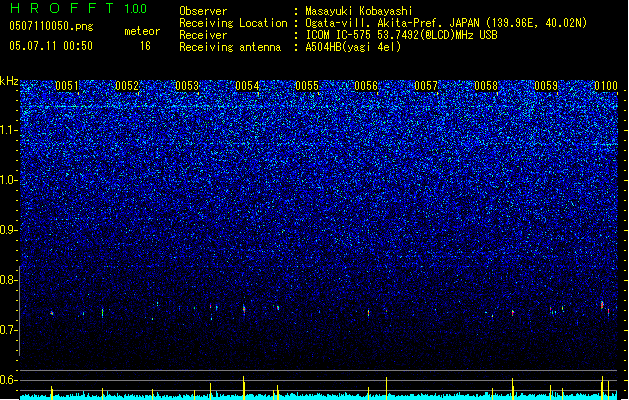Click the time marker 0057
The image size is (629, 400).
[426, 86]
